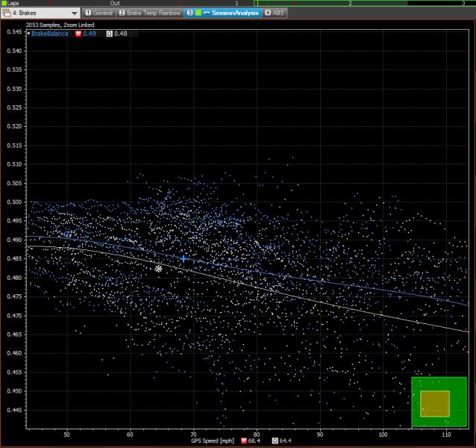Click the 68.4 GPS speed value
The width and height of the screenshot is (476, 448).
[x=254, y=441]
